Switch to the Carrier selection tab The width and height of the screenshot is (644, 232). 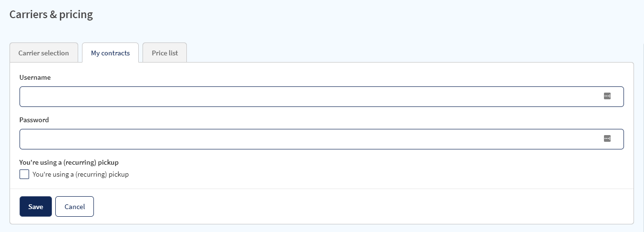[x=44, y=53]
